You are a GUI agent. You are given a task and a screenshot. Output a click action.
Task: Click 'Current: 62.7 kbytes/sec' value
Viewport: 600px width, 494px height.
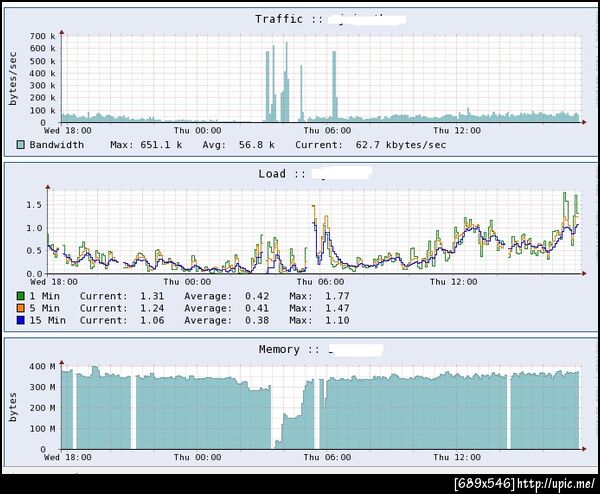[x=370, y=145]
